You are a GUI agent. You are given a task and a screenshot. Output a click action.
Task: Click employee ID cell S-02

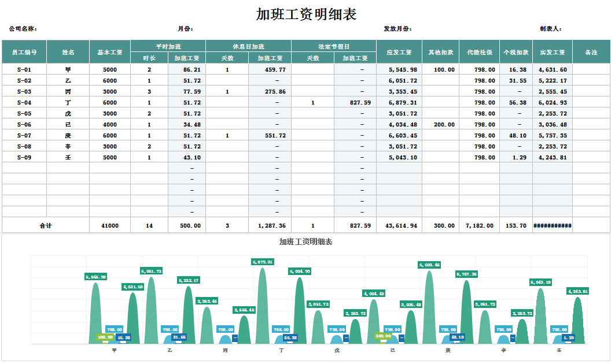point(24,80)
